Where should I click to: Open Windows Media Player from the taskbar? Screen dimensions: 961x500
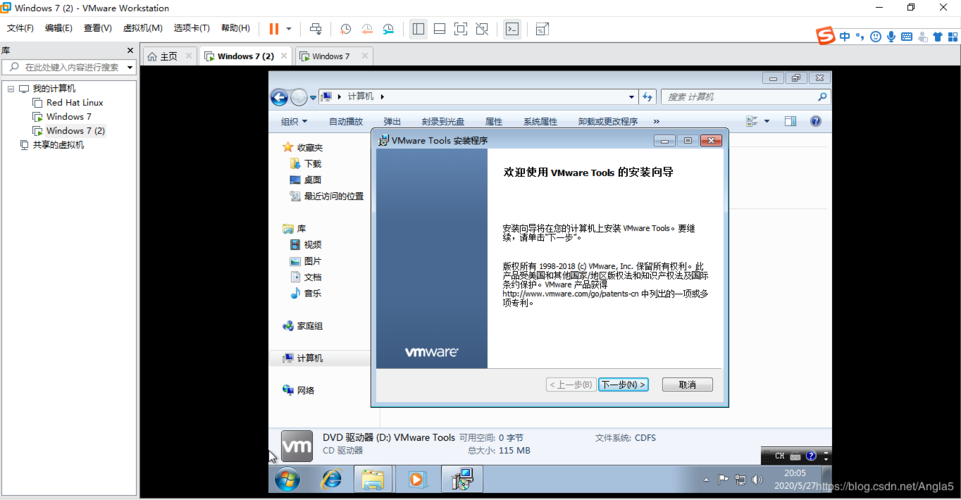(x=417, y=479)
